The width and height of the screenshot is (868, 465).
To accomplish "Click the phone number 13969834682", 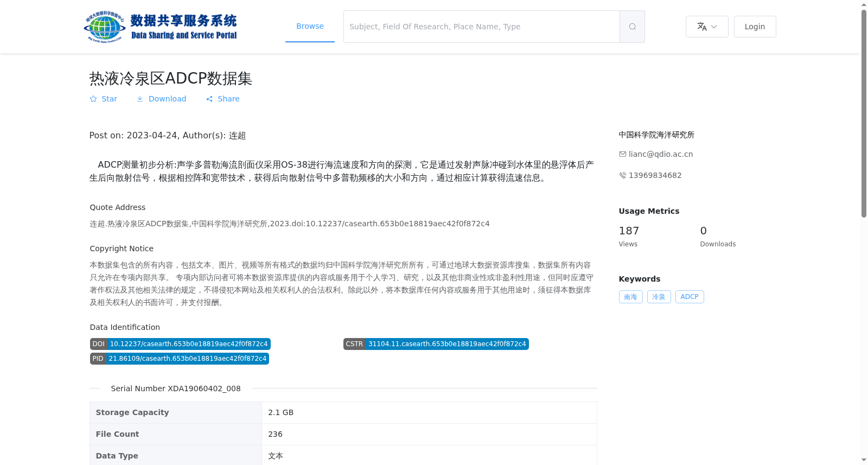I will (x=655, y=175).
